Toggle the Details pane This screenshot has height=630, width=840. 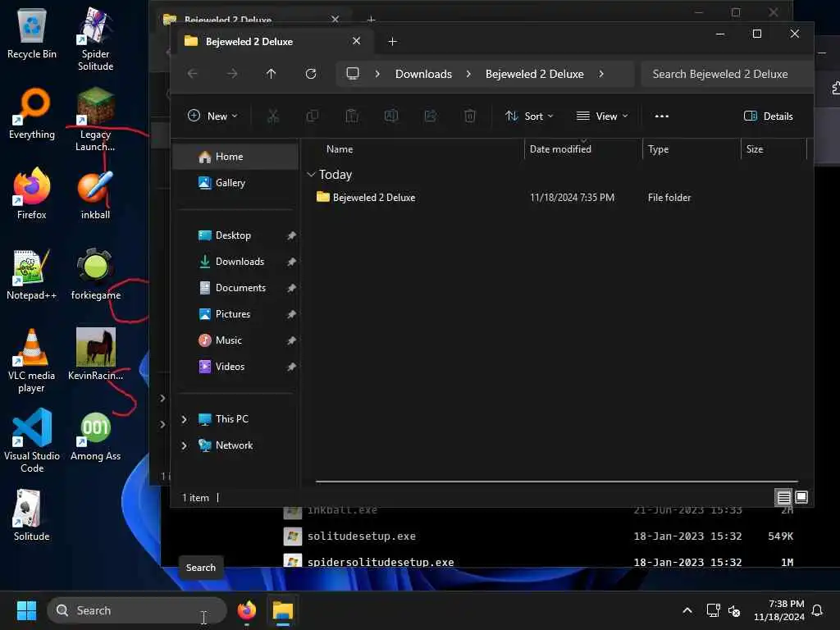(x=768, y=116)
